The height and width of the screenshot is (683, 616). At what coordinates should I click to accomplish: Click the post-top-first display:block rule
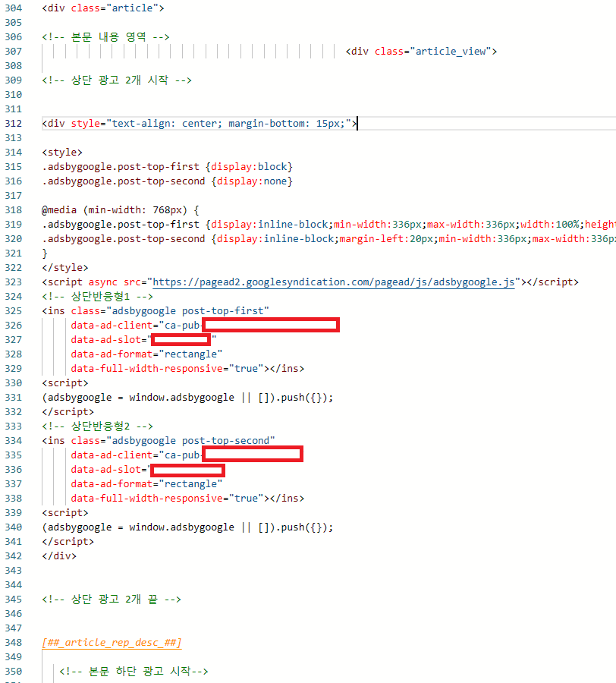pyautogui.click(x=167, y=167)
